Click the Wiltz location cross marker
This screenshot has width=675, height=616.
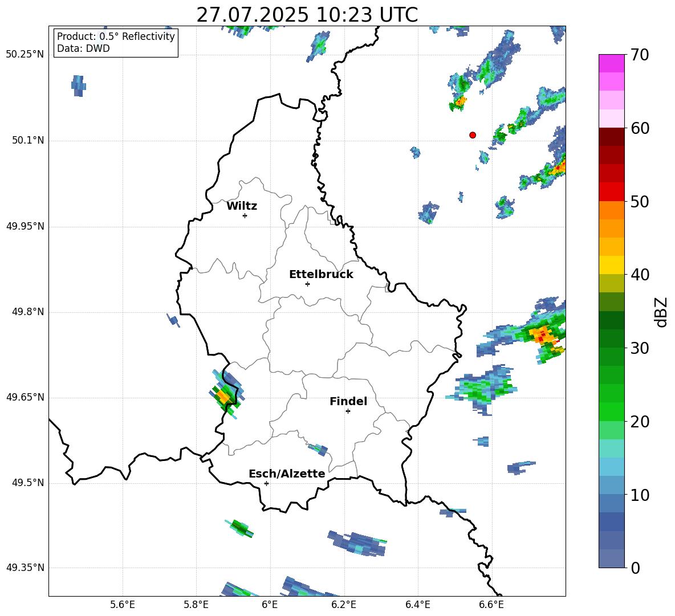(245, 215)
